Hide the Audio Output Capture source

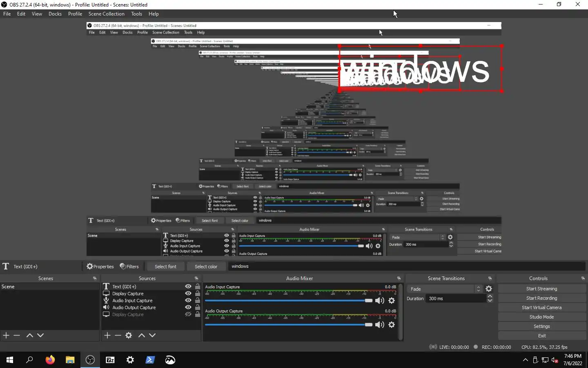pos(188,307)
